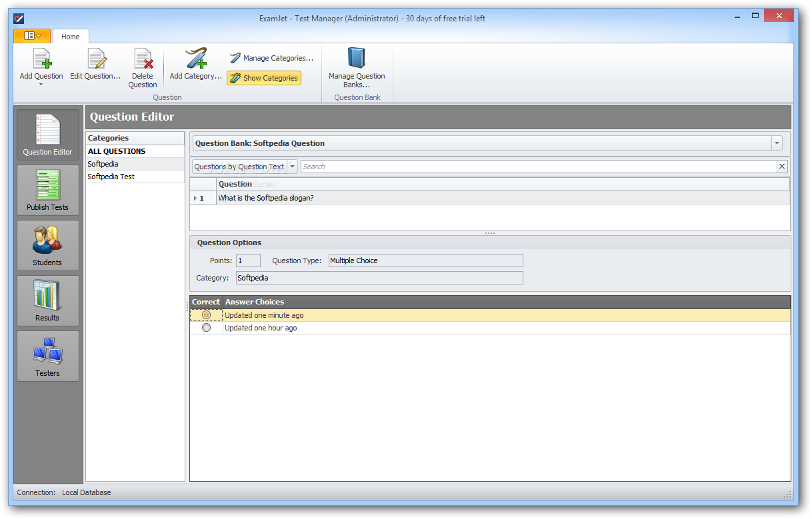The height and width of the screenshot is (519, 812).
Task: Click the question Search field
Action: (539, 167)
